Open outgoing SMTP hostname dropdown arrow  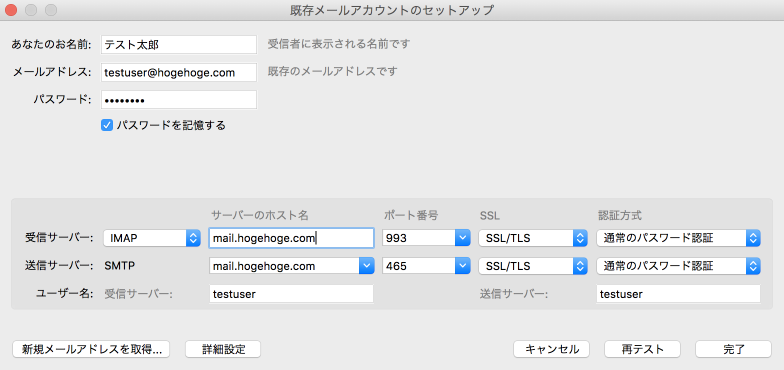366,266
